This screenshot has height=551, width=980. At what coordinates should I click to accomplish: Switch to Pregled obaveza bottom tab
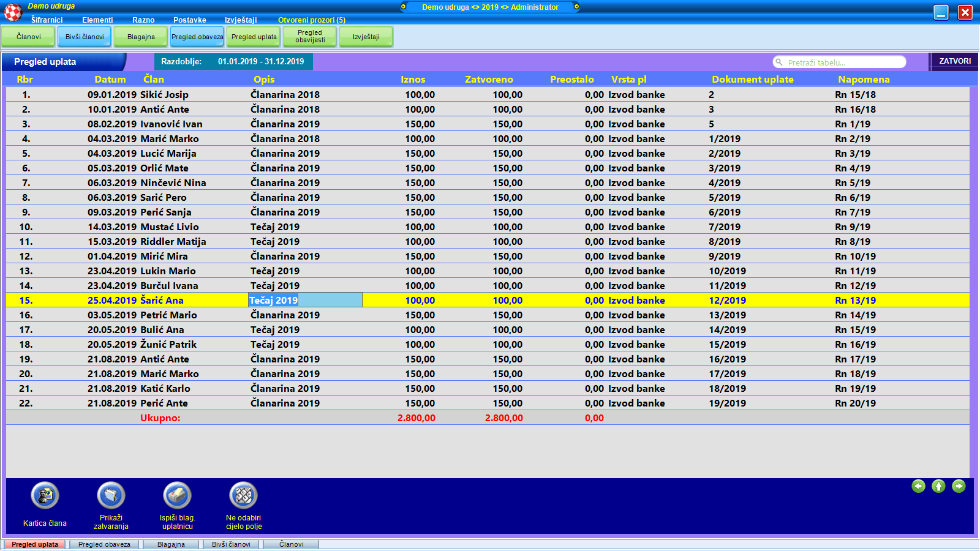[104, 544]
